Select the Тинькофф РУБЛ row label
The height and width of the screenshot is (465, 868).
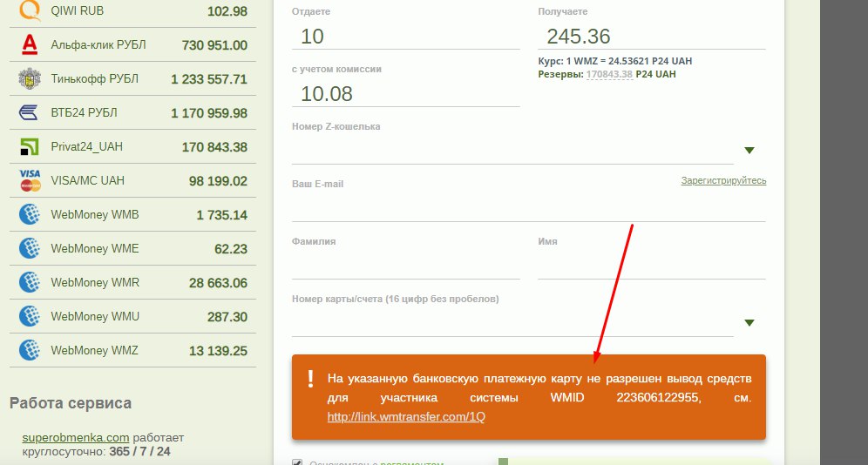tap(95, 79)
